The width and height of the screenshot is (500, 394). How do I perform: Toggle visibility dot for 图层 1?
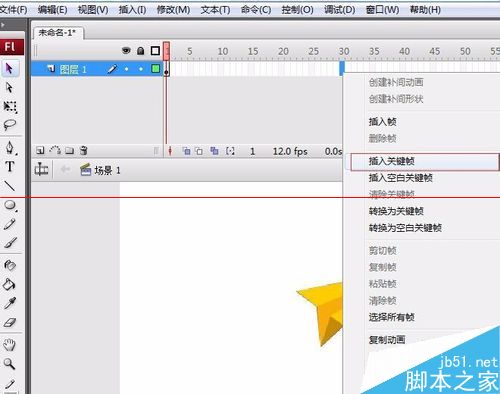[126, 69]
